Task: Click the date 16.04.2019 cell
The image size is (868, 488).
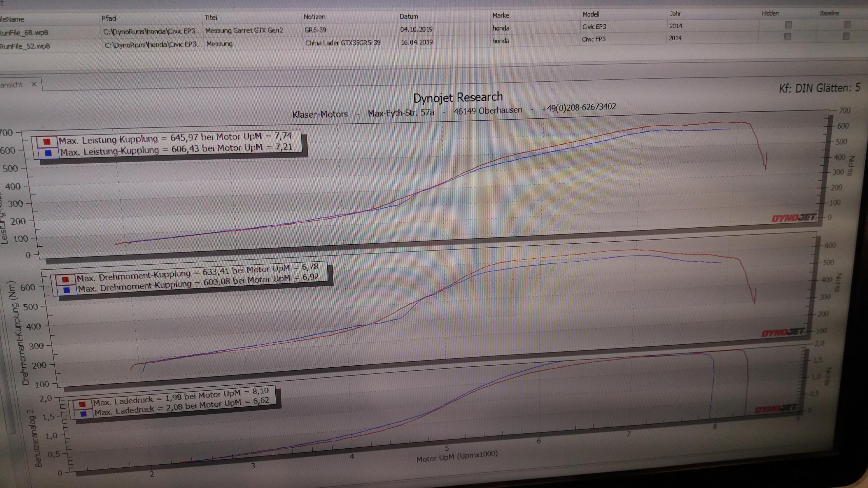Action: pyautogui.click(x=417, y=42)
